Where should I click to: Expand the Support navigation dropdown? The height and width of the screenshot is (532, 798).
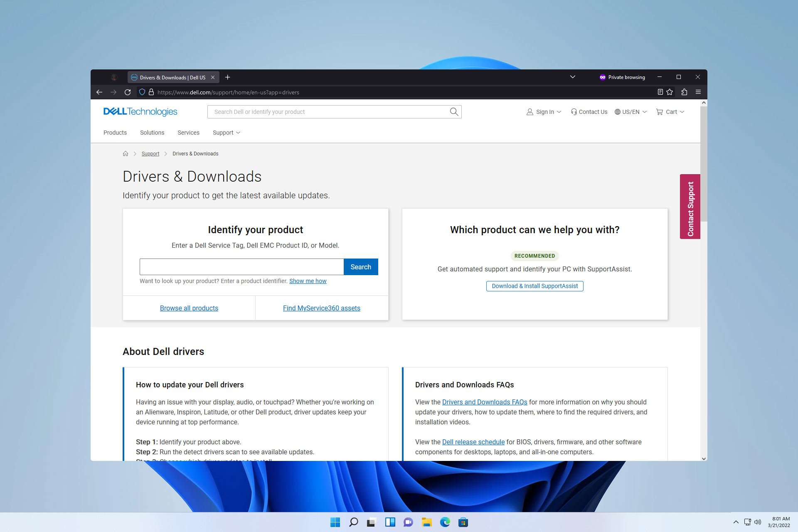pos(226,133)
